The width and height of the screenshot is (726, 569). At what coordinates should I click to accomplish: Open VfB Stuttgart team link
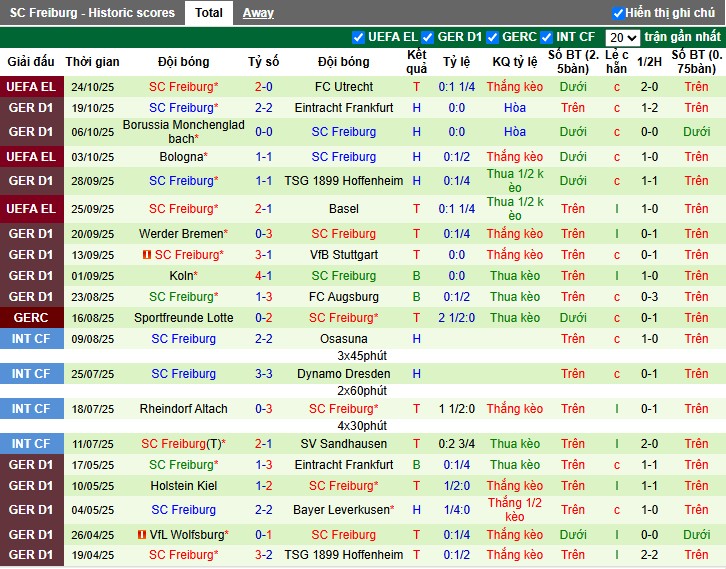344,255
